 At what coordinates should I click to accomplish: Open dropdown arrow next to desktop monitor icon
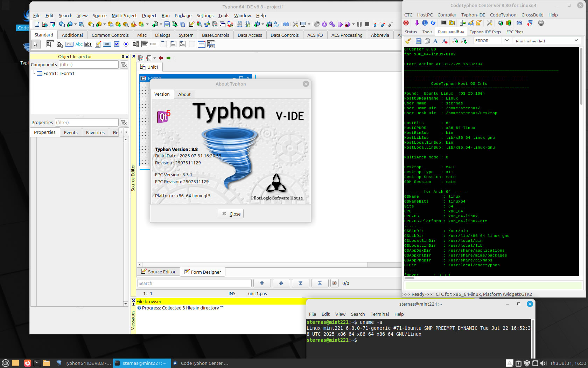click(309, 24)
